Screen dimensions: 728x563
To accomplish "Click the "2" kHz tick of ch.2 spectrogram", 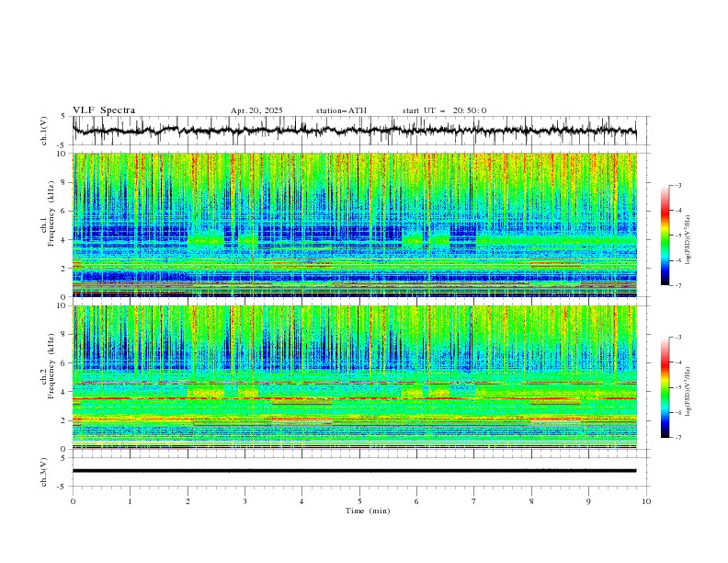I will (64, 420).
